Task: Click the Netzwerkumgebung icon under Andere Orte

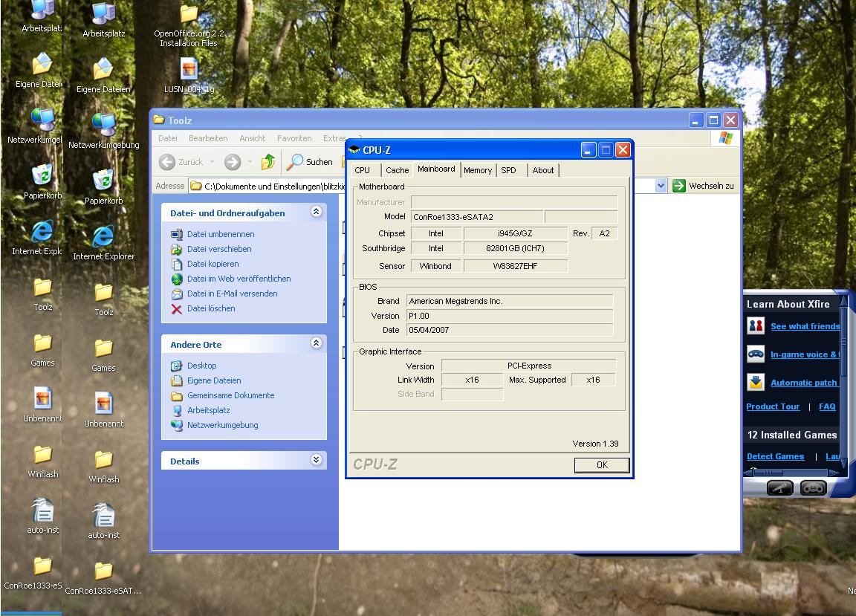Action: [176, 426]
